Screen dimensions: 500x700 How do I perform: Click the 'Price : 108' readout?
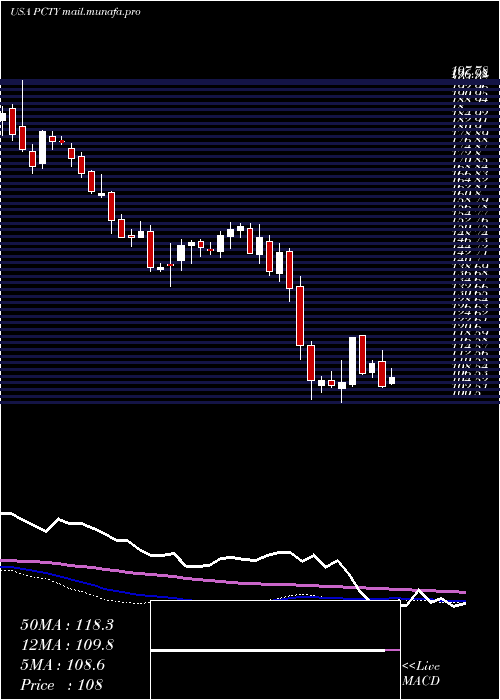62,685
